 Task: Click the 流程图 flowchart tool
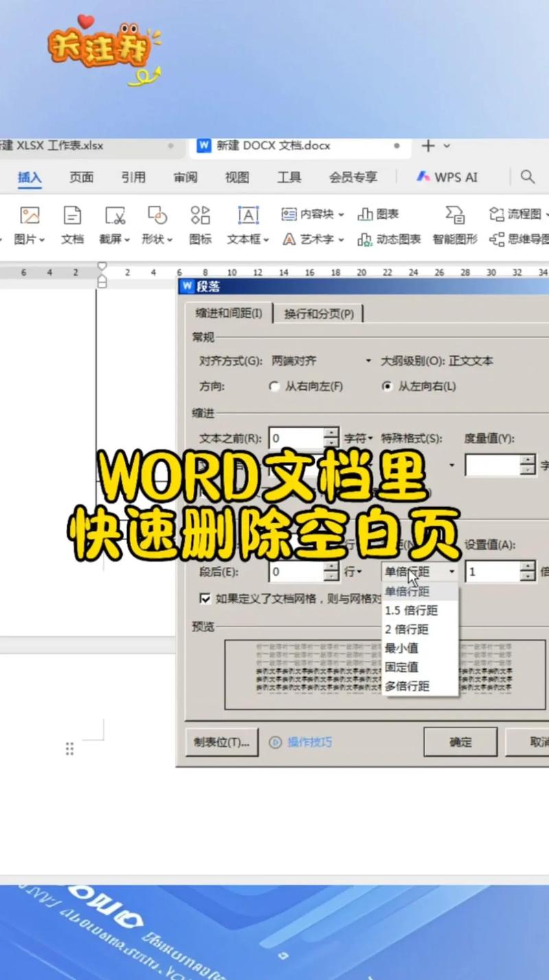(519, 214)
